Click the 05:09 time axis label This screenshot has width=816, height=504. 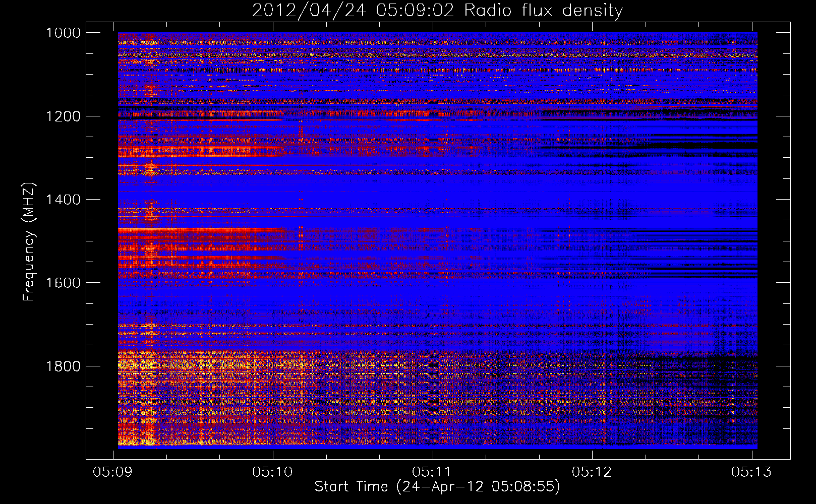point(113,472)
